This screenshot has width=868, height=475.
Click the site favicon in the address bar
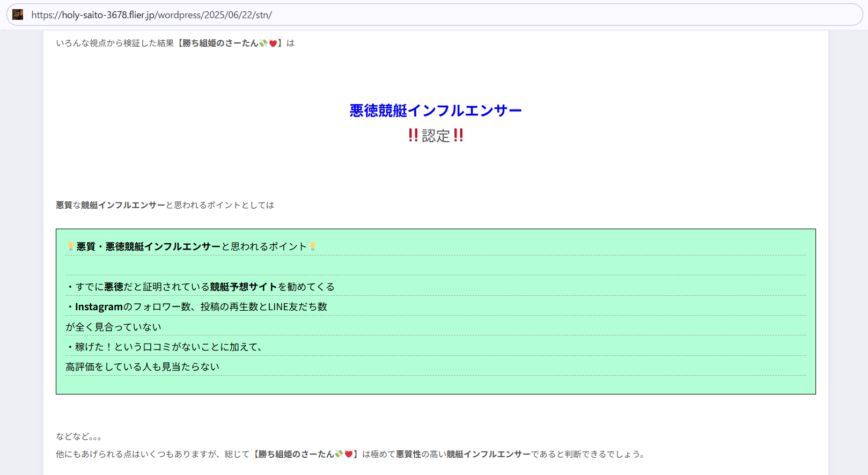pos(18,14)
